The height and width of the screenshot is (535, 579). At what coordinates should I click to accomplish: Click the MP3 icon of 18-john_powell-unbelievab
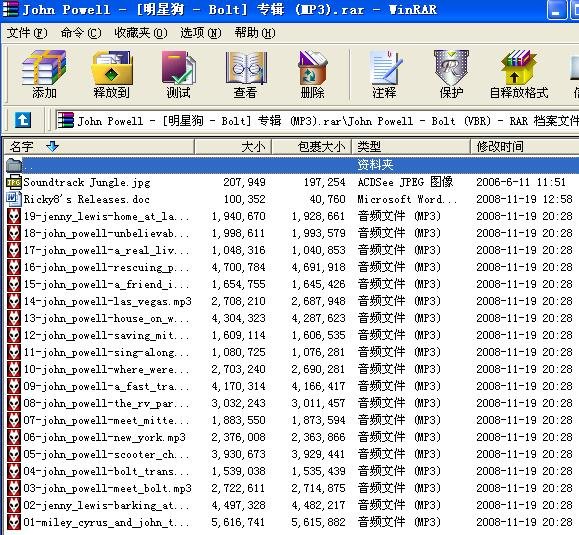point(14,233)
